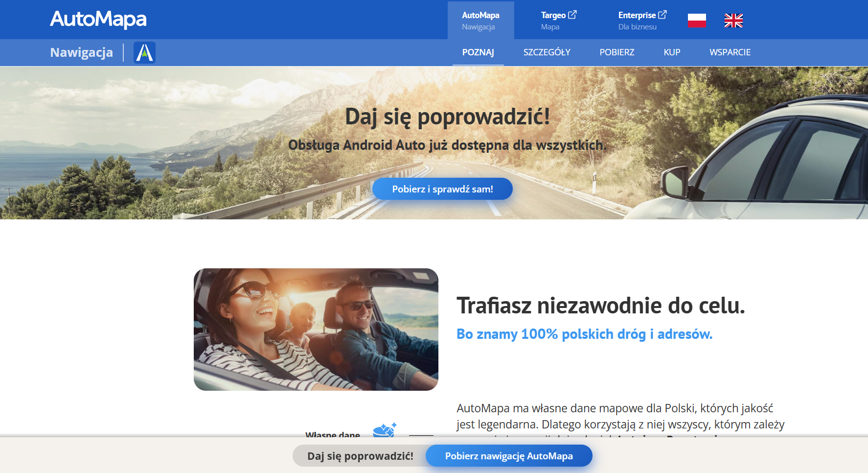The height and width of the screenshot is (473, 868).
Task: Click the family in car photo
Action: 316,330
